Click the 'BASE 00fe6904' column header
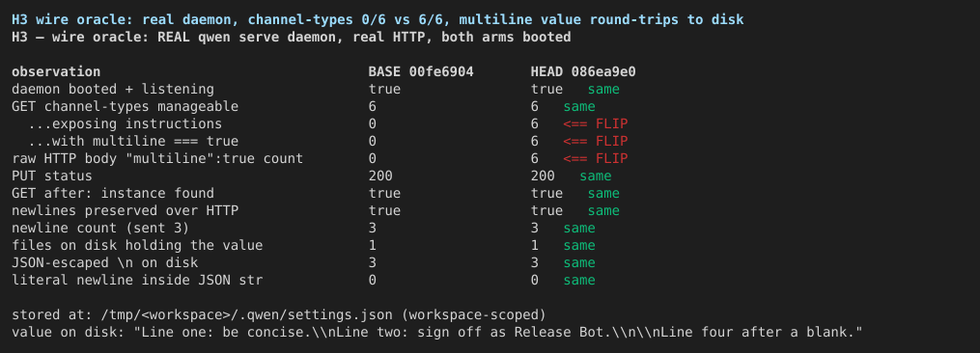 pyautogui.click(x=421, y=71)
